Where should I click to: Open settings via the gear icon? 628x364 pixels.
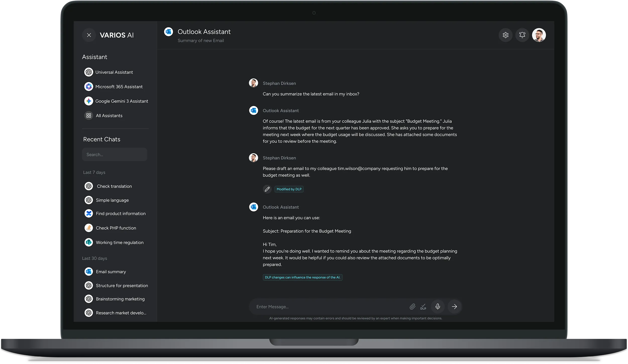[x=505, y=35]
